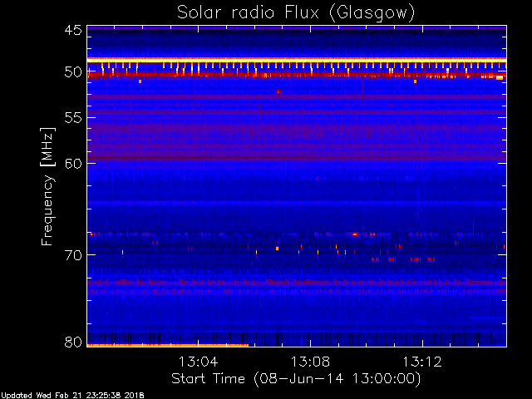Click the 55 frequency tick label
This screenshot has height=399, width=532.
click(x=73, y=118)
